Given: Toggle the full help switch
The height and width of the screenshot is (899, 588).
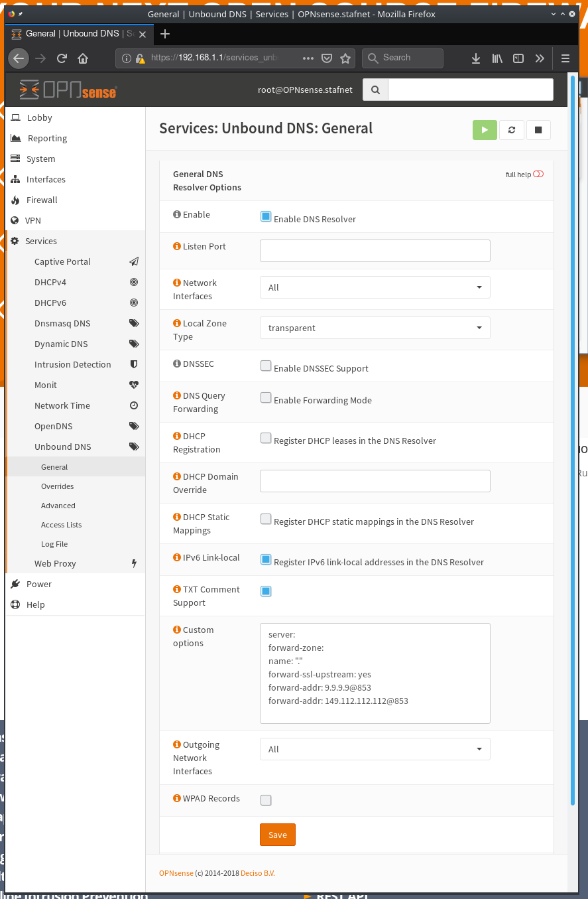Looking at the screenshot, I should (538, 174).
